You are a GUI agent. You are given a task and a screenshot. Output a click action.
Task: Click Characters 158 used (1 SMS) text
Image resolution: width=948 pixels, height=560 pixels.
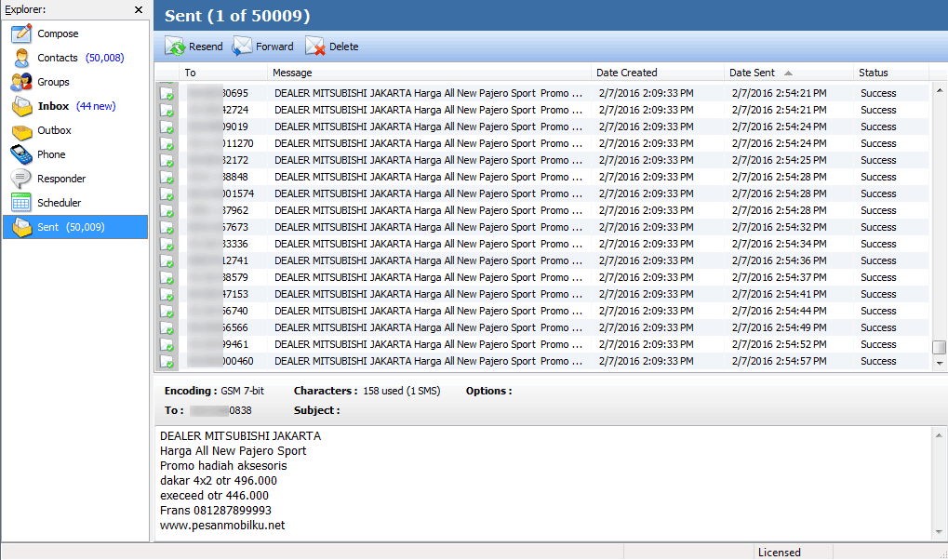click(x=367, y=391)
